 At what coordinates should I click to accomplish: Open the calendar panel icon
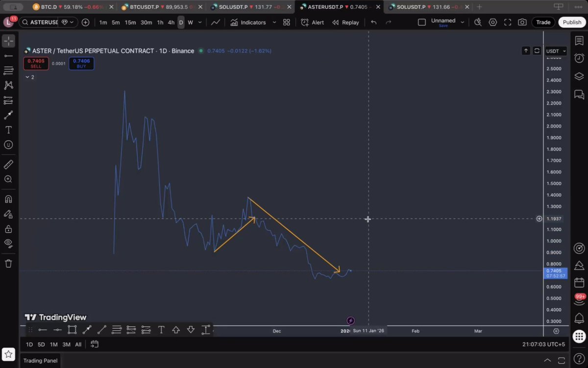pyautogui.click(x=579, y=283)
